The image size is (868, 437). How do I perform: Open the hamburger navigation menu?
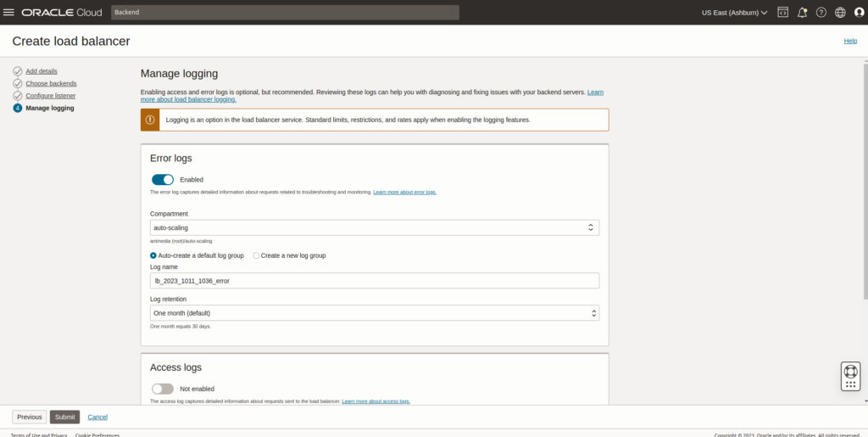8,12
